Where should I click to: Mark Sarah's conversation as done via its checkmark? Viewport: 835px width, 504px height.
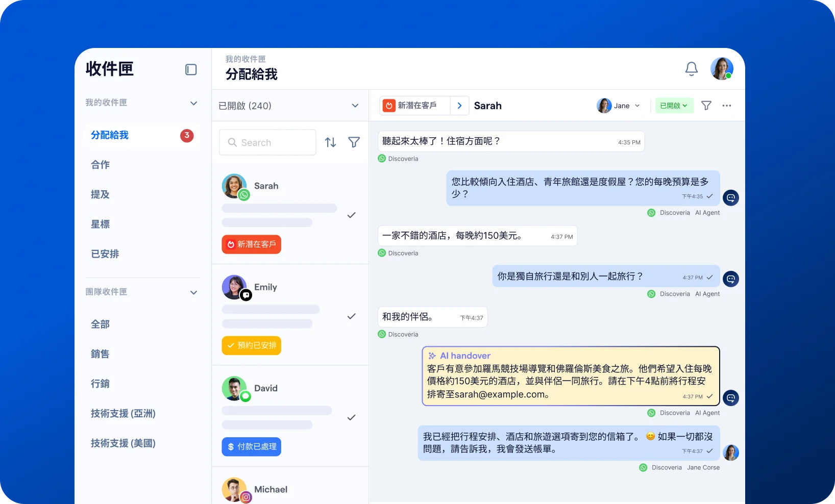click(x=351, y=215)
